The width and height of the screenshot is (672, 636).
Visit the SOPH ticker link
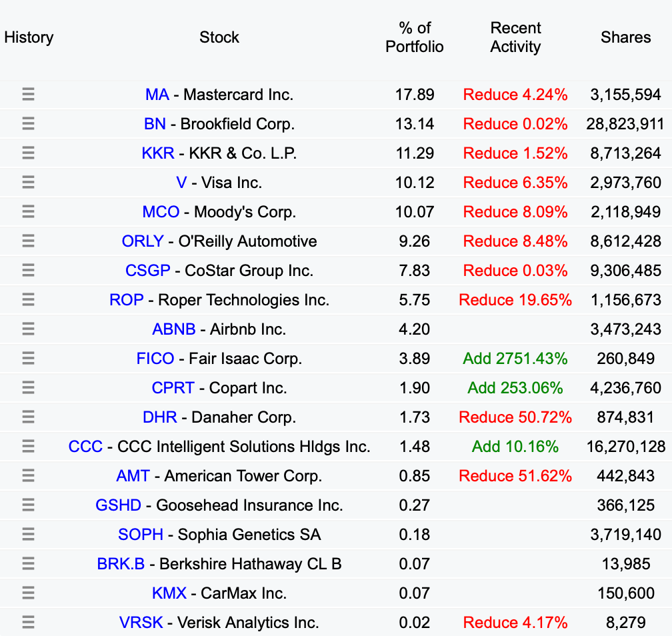tap(141, 535)
